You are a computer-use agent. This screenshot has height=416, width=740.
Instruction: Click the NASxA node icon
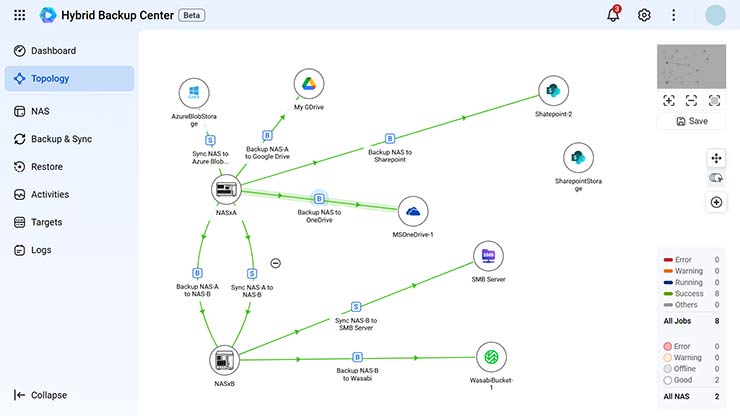227,188
